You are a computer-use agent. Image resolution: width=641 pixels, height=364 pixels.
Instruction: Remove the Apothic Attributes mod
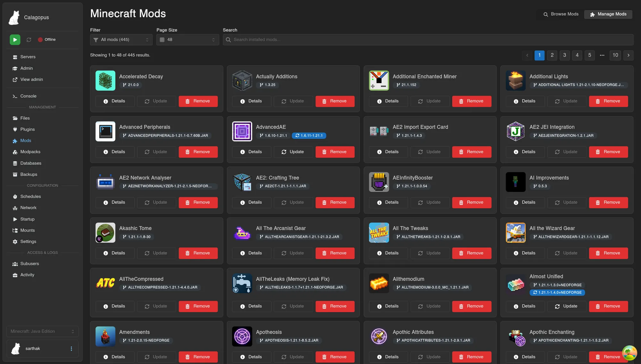pyautogui.click(x=471, y=357)
